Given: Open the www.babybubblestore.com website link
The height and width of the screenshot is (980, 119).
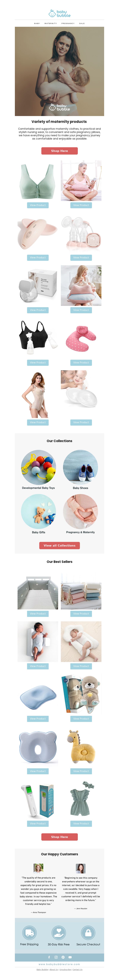Looking at the screenshot, I should tap(59, 964).
